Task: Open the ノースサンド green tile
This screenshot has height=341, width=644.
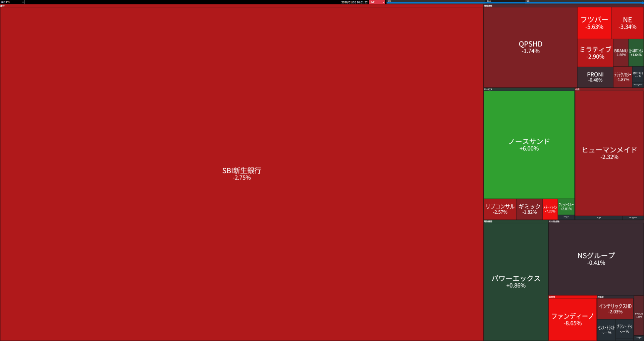Action: point(529,145)
